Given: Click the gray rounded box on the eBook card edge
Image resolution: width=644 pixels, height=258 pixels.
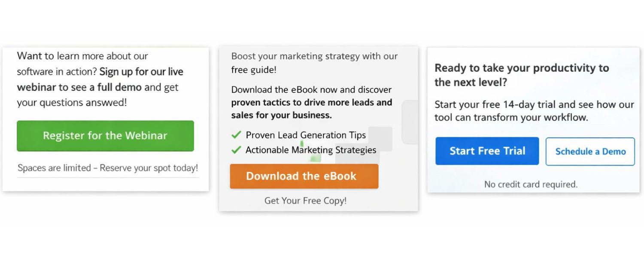Looking at the screenshot, I should click(410, 122).
